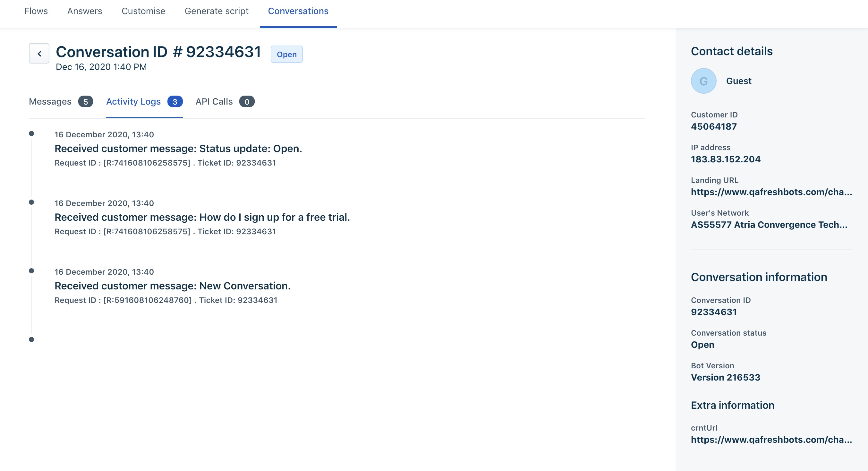This screenshot has height=471, width=868.
Task: Click first timeline dot marker
Action: click(x=31, y=133)
